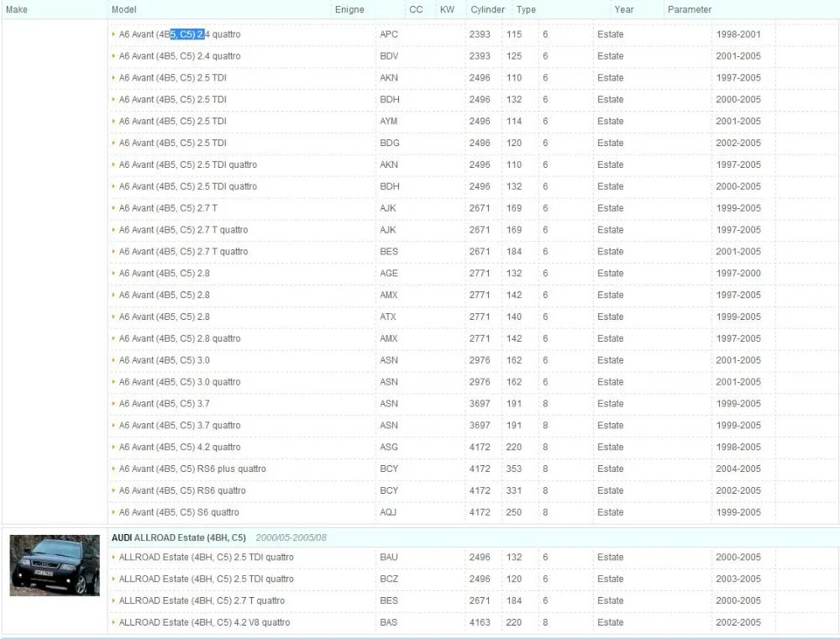840x639 pixels.
Task: Click the 4163 CC value in Allroad V8 row
Action: point(480,622)
